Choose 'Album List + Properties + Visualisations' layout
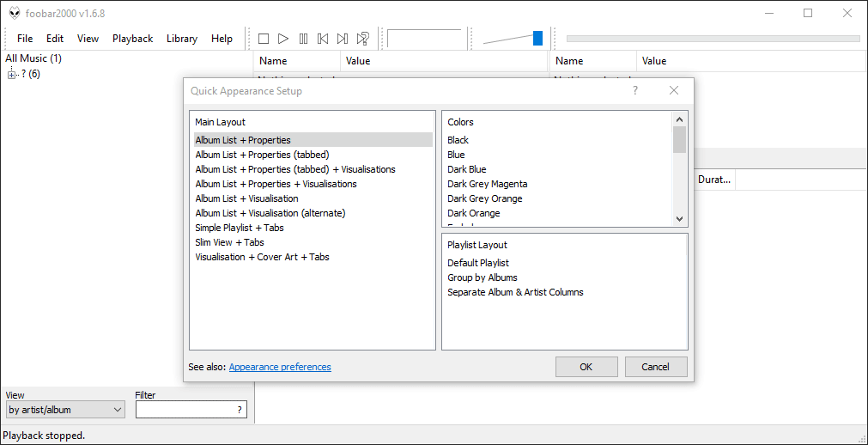Screen dimensions: 868x445 click(313, 184)
